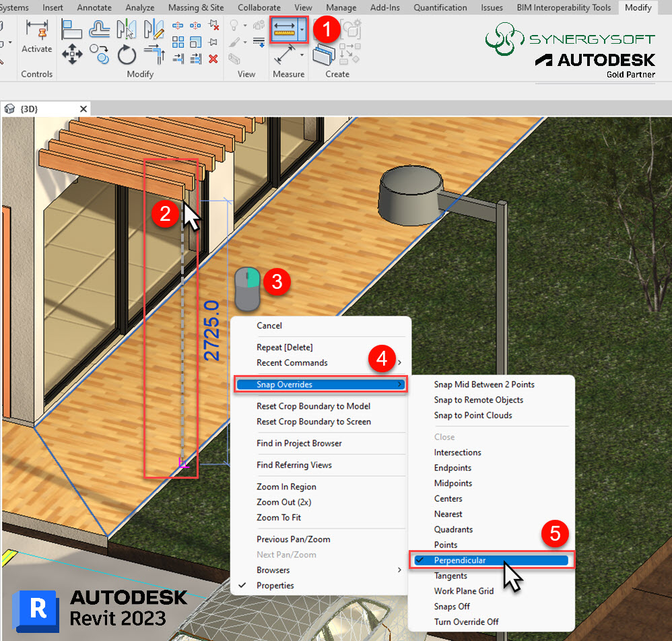Image resolution: width=672 pixels, height=641 pixels.
Task: Open the Measure tool dropdown arrow
Action: (303, 30)
